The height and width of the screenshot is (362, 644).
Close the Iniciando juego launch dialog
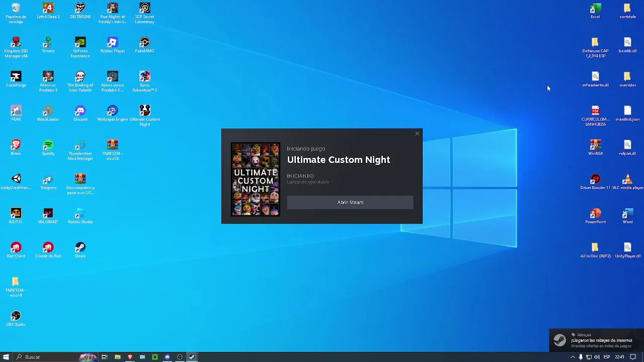point(417,134)
